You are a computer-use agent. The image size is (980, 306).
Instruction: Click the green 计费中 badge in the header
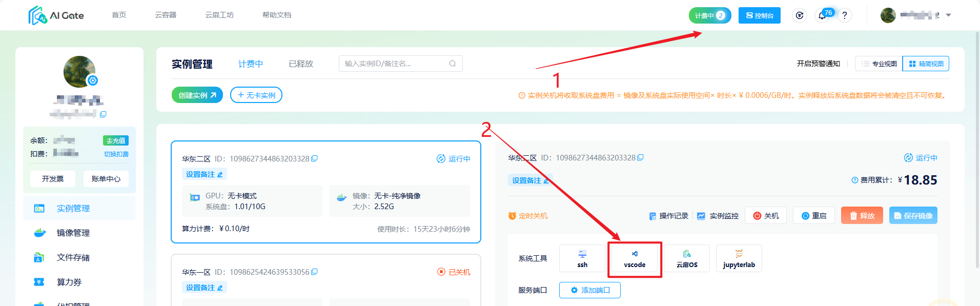pos(710,15)
